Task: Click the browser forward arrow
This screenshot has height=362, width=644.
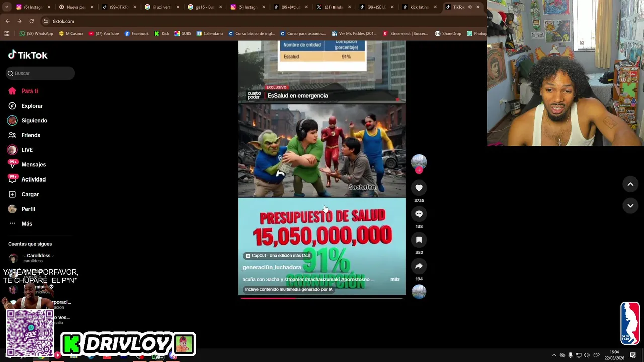Action: [x=19, y=21]
